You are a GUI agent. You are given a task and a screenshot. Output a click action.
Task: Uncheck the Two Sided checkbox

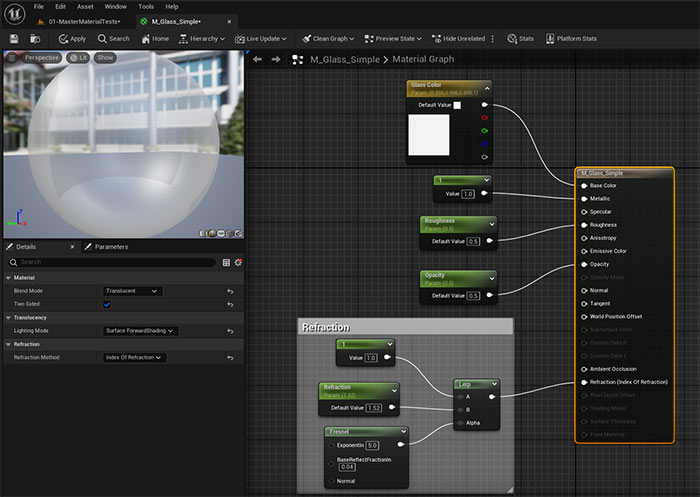pos(107,304)
